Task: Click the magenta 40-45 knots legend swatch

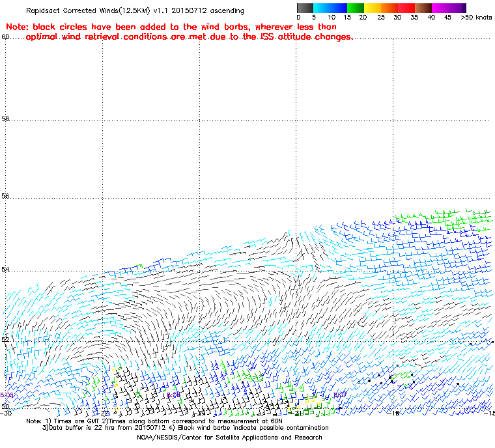Action: click(x=440, y=8)
